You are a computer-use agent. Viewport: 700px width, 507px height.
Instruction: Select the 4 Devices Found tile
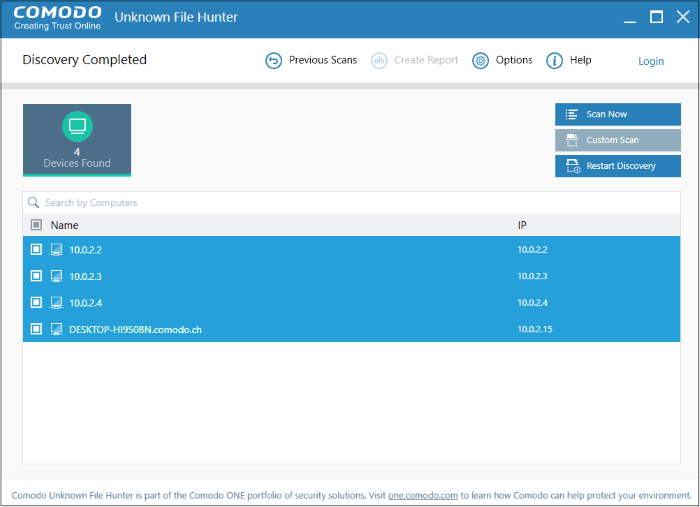[x=77, y=140]
